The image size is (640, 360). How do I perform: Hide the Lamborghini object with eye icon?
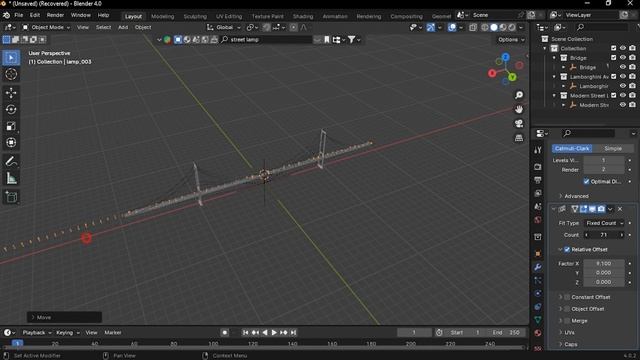click(x=623, y=86)
